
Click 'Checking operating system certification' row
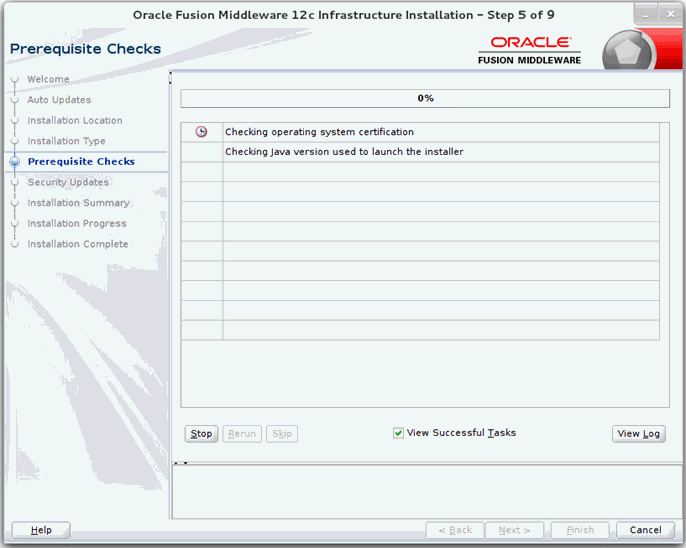tap(420, 132)
